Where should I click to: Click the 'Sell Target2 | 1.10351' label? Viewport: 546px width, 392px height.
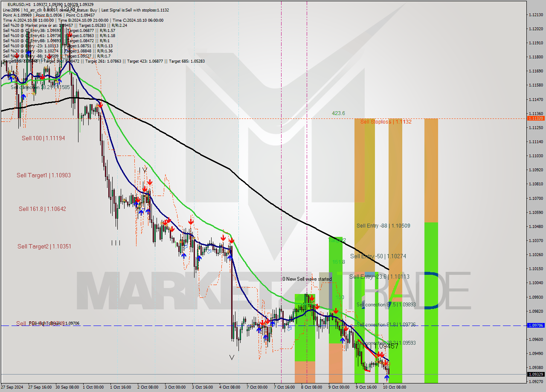[44, 246]
